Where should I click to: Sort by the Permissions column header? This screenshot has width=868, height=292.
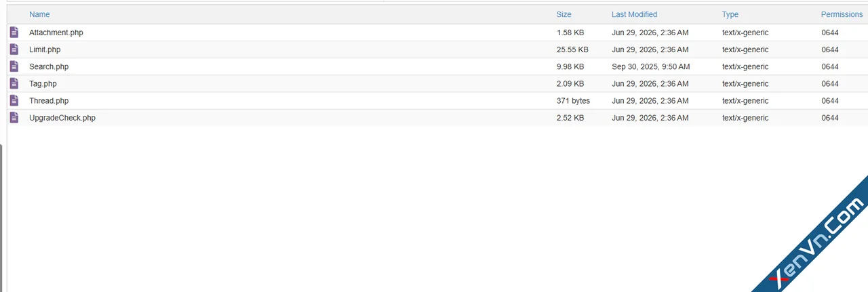(842, 14)
